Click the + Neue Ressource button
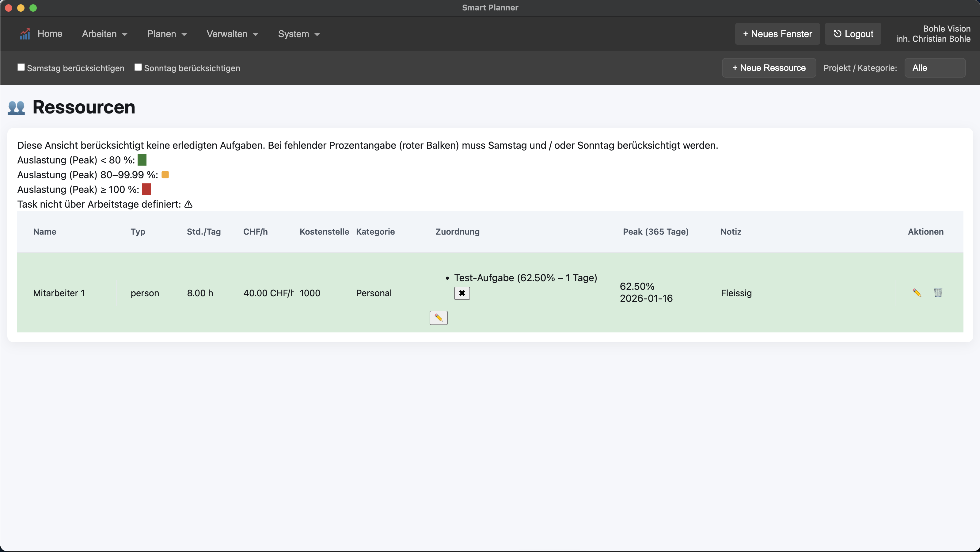Viewport: 980px width, 552px height. [x=769, y=68]
